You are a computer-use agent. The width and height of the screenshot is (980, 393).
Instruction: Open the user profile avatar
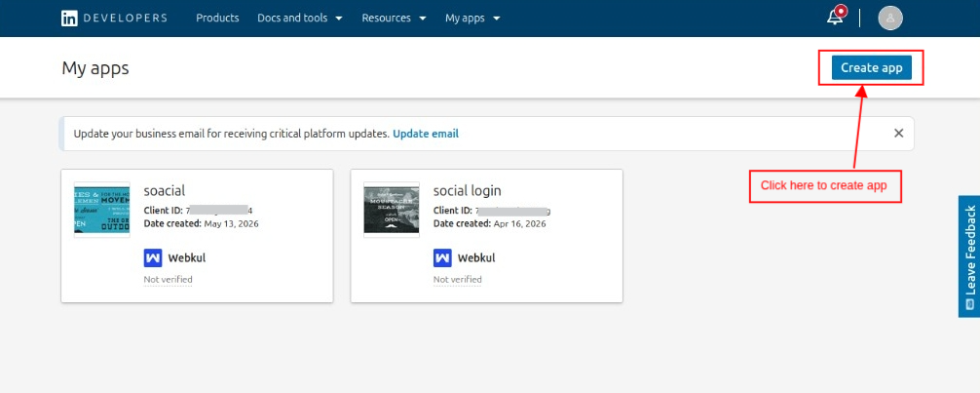890,19
